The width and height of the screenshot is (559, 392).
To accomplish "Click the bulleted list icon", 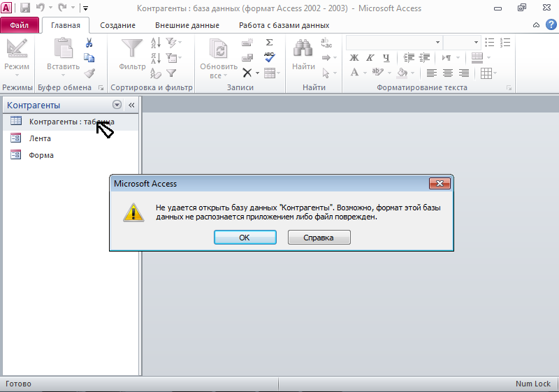I will point(490,43).
